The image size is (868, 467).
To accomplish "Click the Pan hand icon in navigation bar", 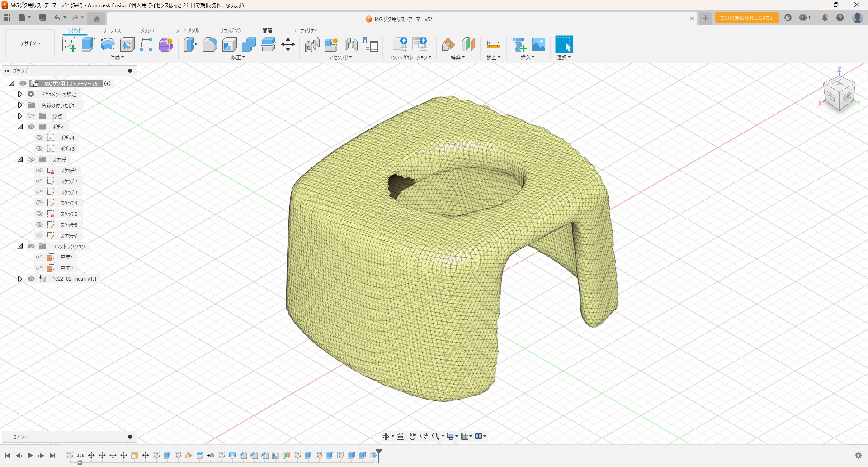I will click(412, 436).
